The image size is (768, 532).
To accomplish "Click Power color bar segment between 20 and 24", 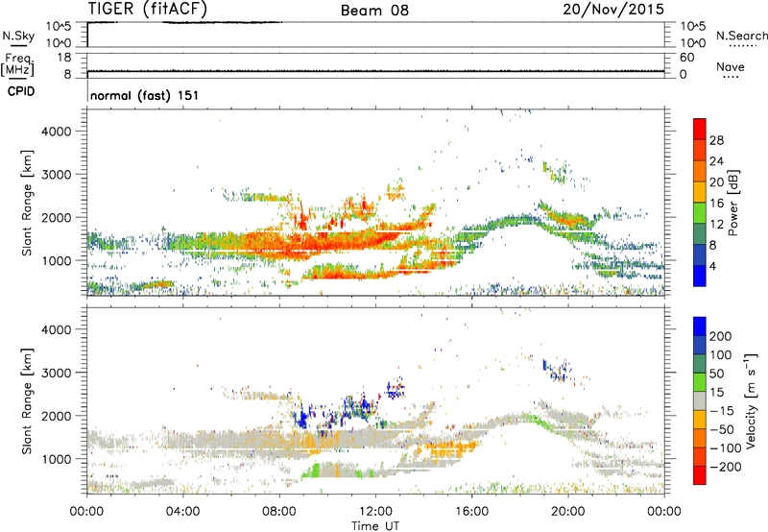I will 700,171.
